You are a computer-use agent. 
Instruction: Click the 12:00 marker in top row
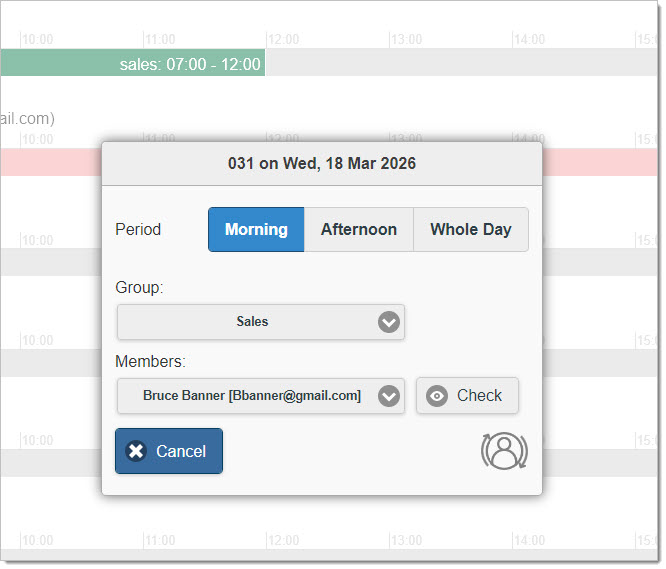[x=283, y=39]
